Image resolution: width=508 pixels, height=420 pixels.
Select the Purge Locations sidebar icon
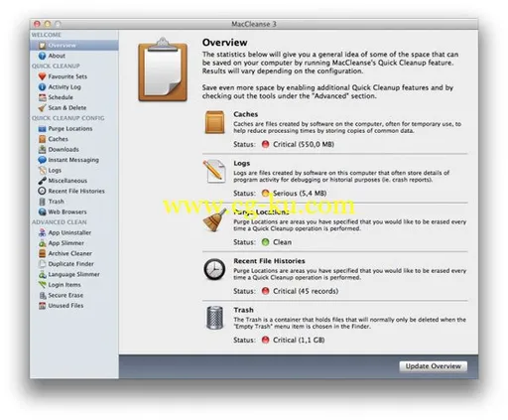(42, 128)
